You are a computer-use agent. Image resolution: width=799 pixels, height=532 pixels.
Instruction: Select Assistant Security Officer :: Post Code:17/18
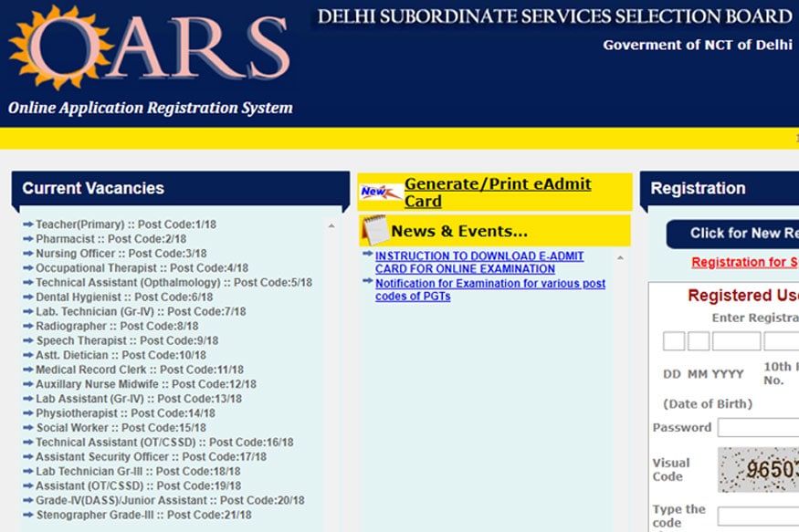coord(151,456)
